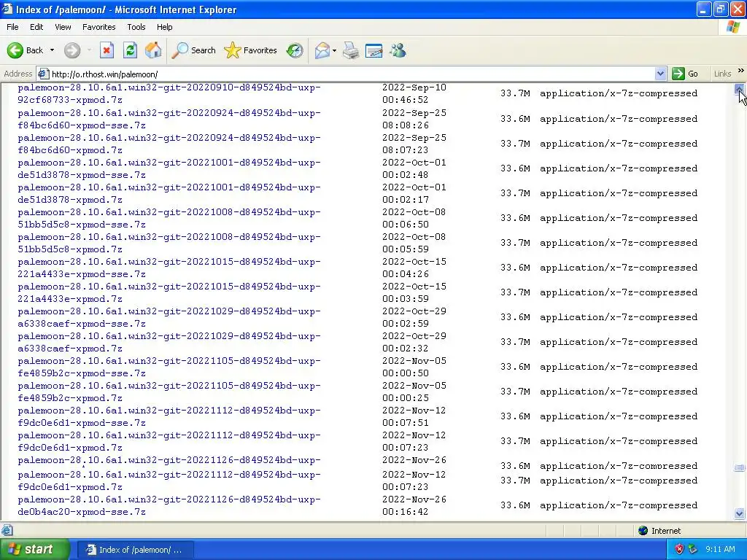Open the 20221105 fe4859b2c xpmod-sse.7z link
The height and width of the screenshot is (560, 747).
[x=169, y=367]
